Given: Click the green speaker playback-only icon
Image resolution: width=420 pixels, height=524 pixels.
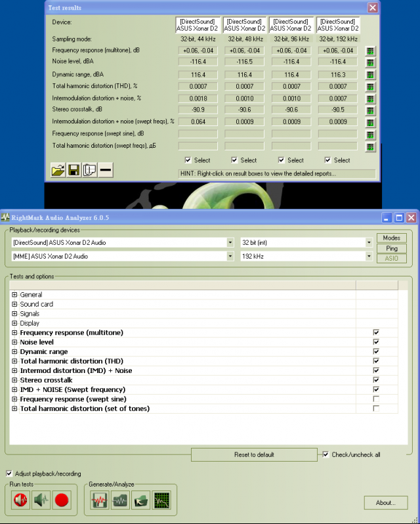Looking at the screenshot, I should click(x=41, y=500).
